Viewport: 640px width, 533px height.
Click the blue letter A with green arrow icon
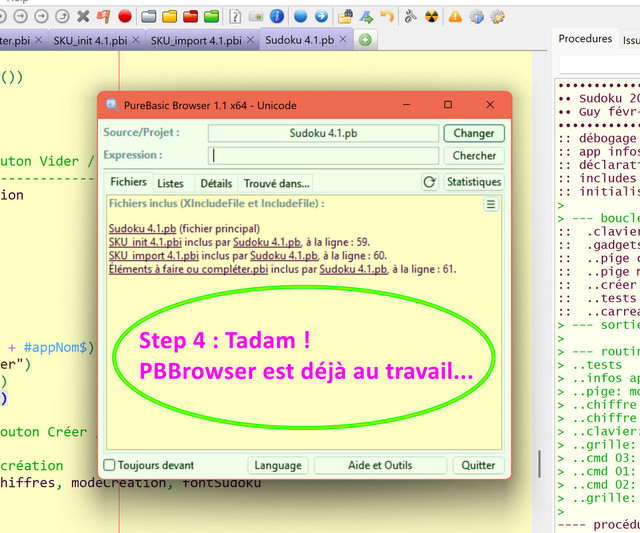(366, 16)
